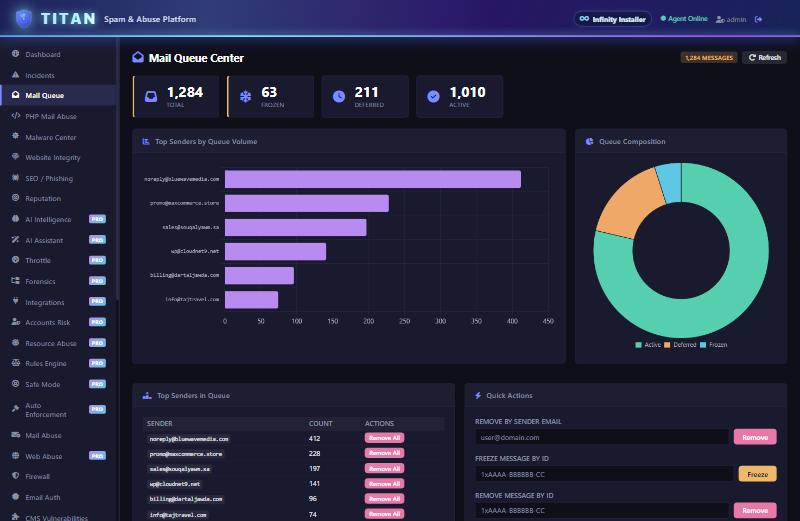Open the Accounts Risk user icon
This screenshot has height=521, width=800.
(15, 321)
